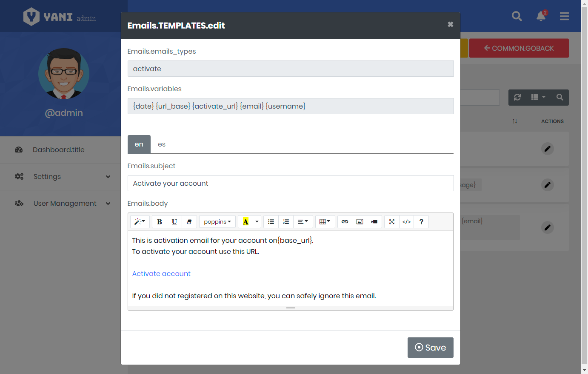Apply the yellow highlight color button
The height and width of the screenshot is (374, 588).
point(245,222)
